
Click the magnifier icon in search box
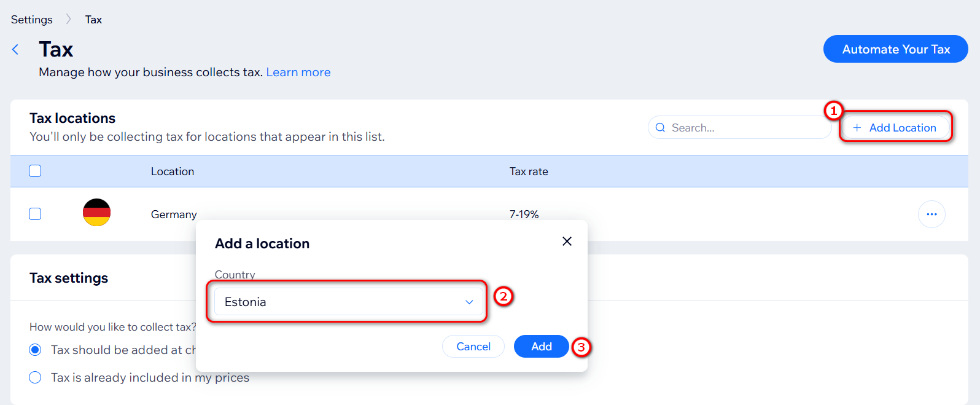pyautogui.click(x=661, y=128)
